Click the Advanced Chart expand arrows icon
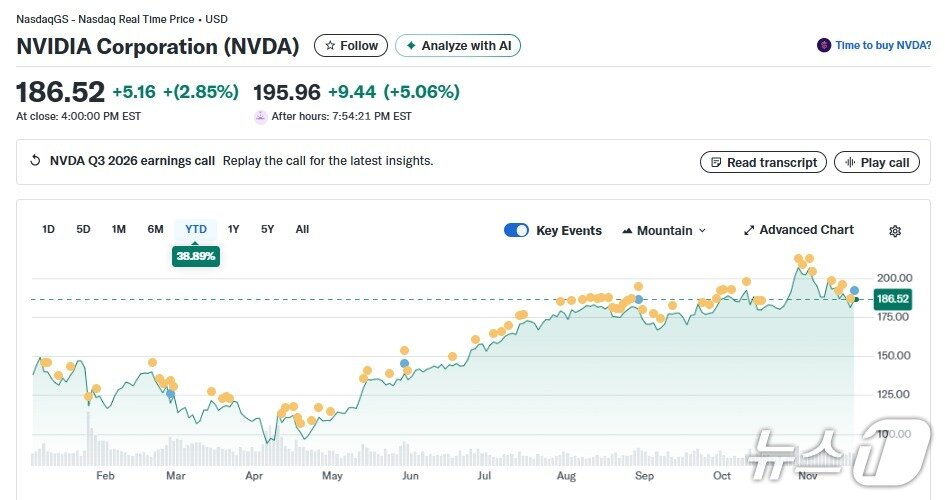Image resolution: width=945 pixels, height=500 pixels. point(749,230)
